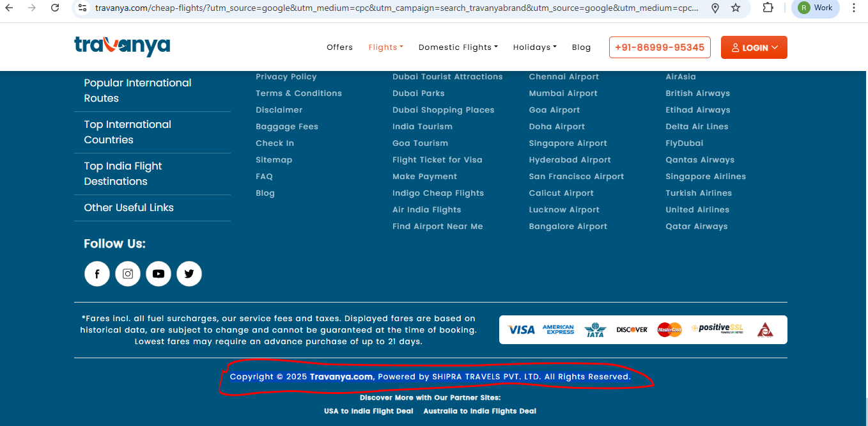Open the Work profile button
Image resolution: width=868 pixels, height=426 pixels.
(x=816, y=8)
